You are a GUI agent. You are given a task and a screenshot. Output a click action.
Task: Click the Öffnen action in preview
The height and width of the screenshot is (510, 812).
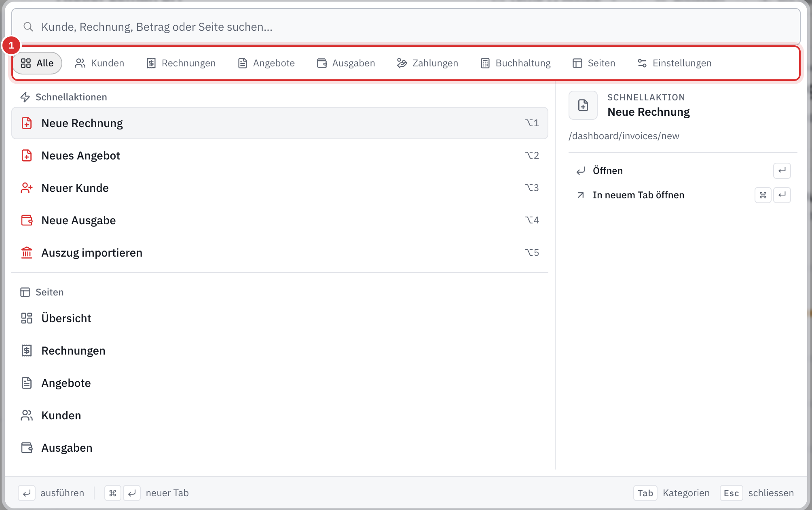coord(683,171)
